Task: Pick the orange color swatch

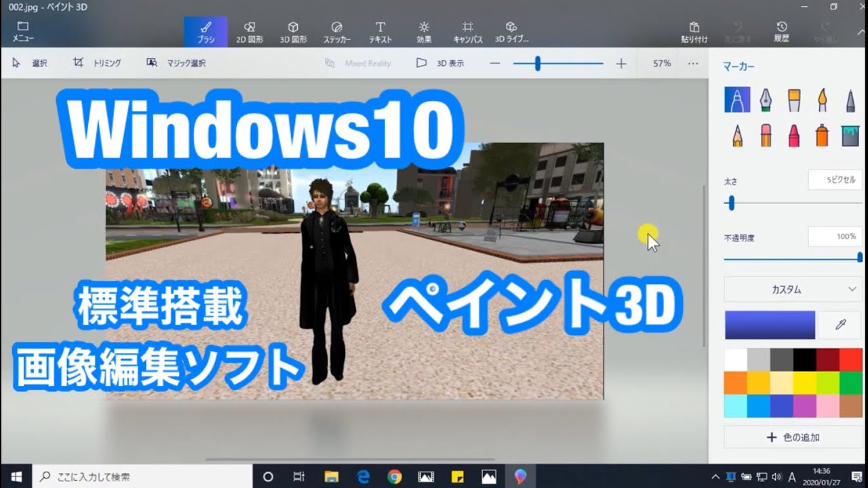Action: (x=736, y=382)
